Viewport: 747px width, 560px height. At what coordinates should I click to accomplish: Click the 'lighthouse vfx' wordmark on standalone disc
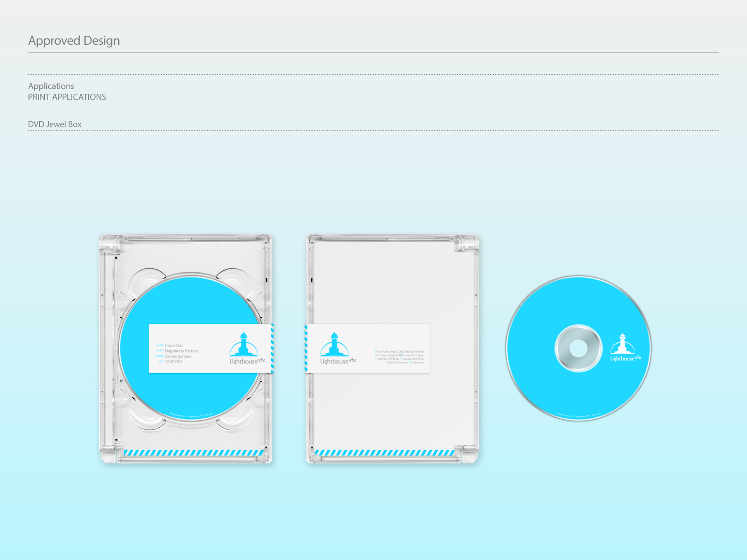(x=626, y=358)
